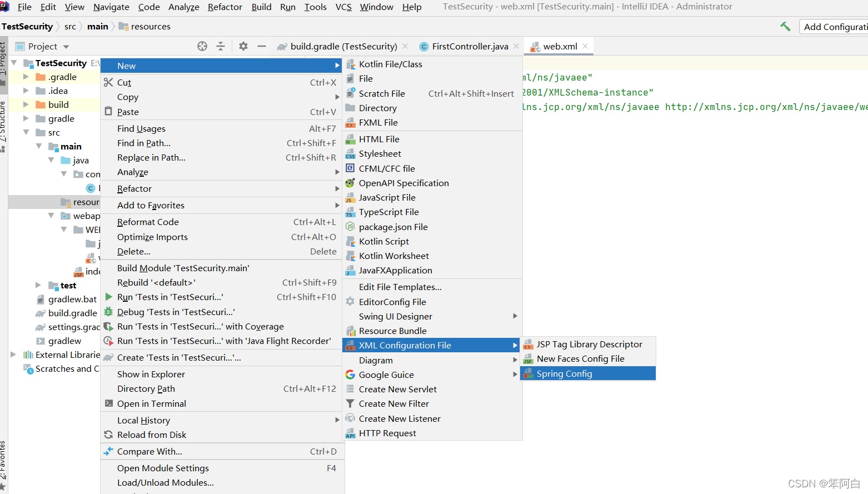This screenshot has height=494, width=868.
Task: Click the Debug 'Tests' bug icon
Action: click(108, 312)
